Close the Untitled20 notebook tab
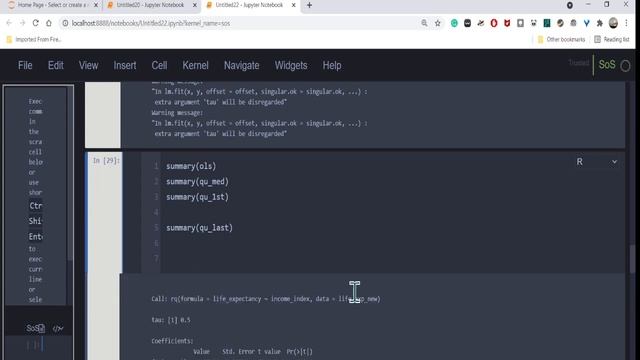This screenshot has height=360, width=640. (195, 5)
